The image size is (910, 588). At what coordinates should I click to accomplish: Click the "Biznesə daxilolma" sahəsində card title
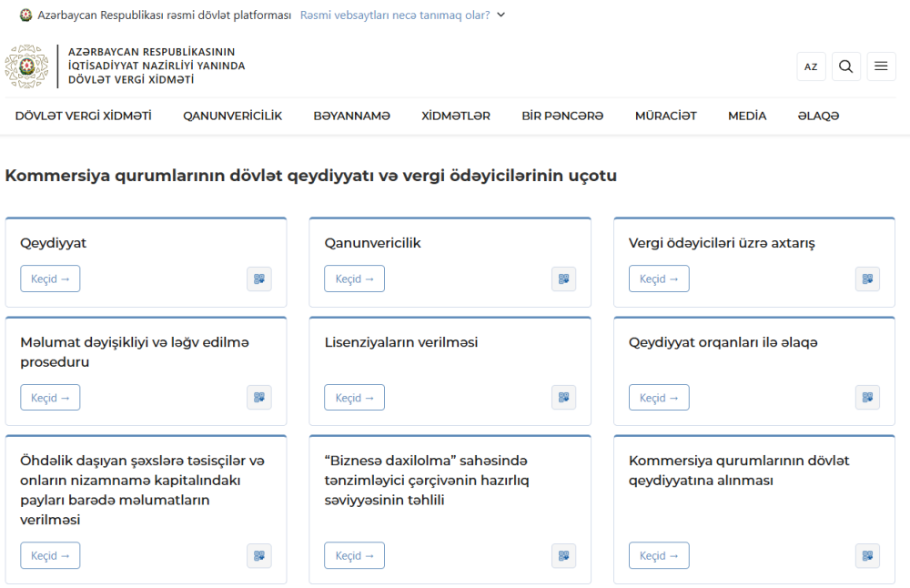[x=427, y=480]
